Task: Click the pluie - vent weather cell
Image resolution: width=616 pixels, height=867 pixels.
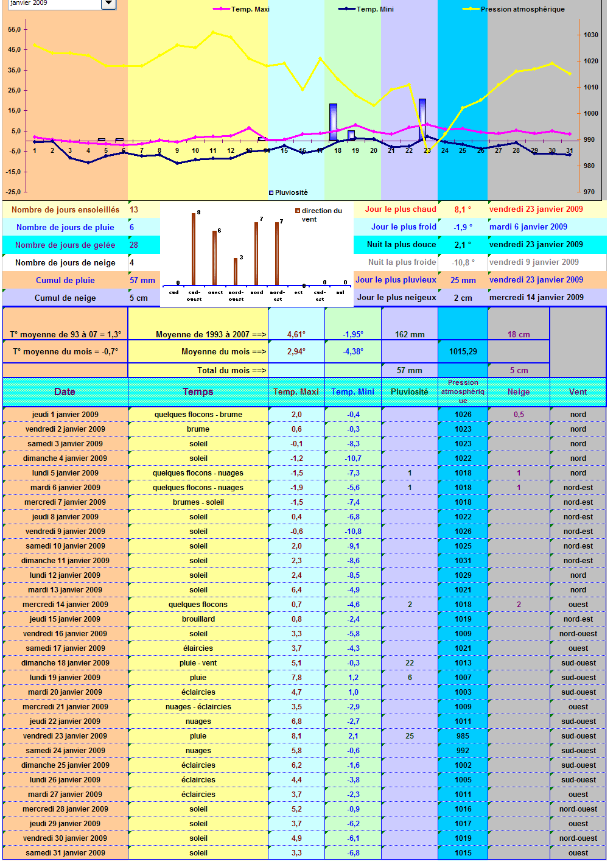Action: tap(198, 663)
